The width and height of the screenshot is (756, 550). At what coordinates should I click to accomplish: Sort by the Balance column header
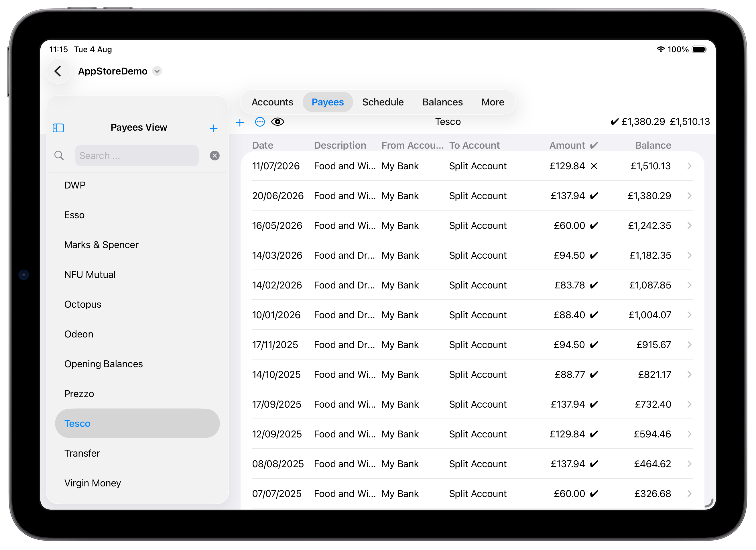pyautogui.click(x=653, y=145)
